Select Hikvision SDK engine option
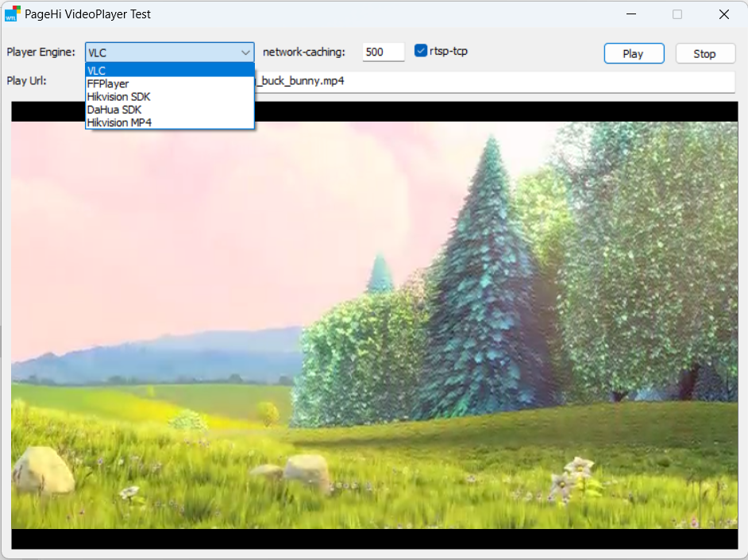The image size is (748, 560). pos(169,96)
